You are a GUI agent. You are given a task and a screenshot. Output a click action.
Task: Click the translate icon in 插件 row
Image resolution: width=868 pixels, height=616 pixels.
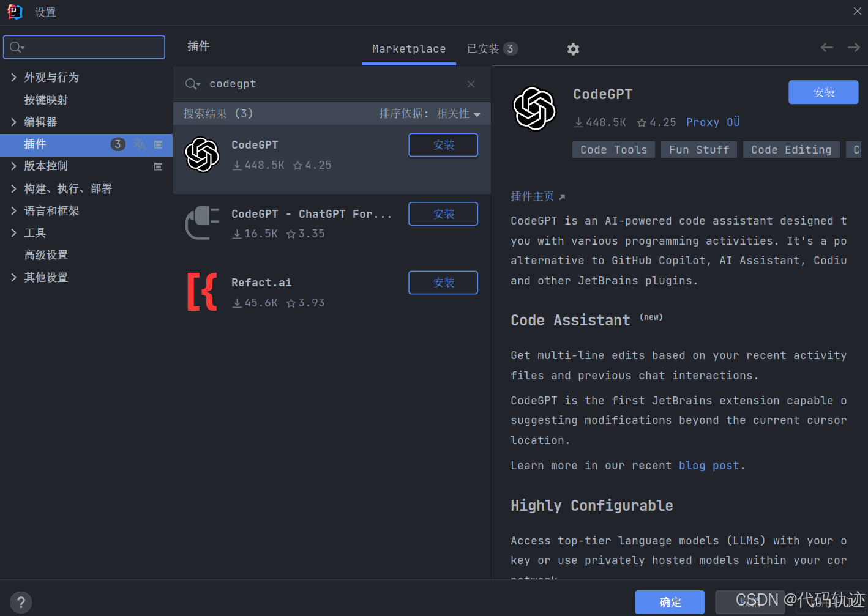coord(140,144)
